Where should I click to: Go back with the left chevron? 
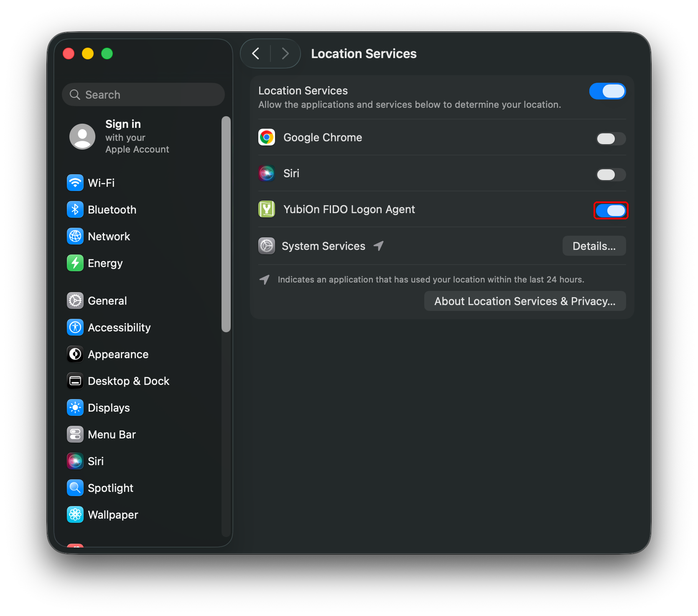[256, 53]
